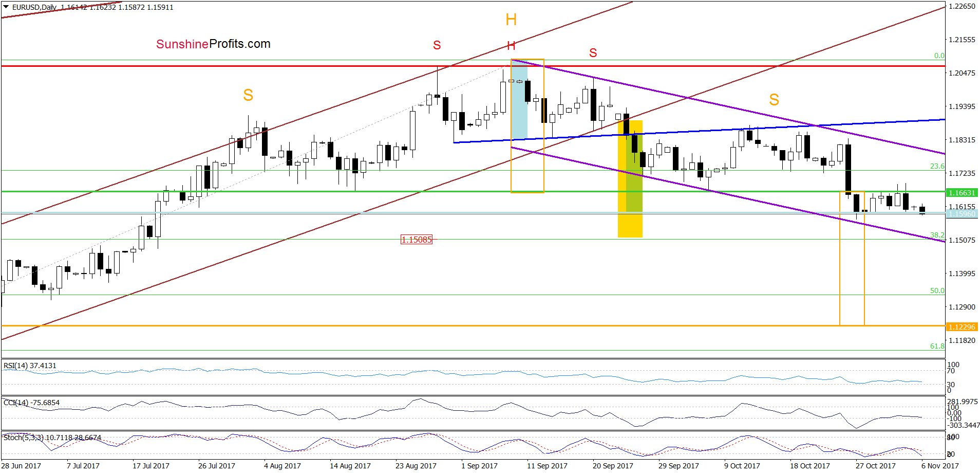Click the 1.20475 price axis label
This screenshot has height=473, width=980.
click(962, 73)
